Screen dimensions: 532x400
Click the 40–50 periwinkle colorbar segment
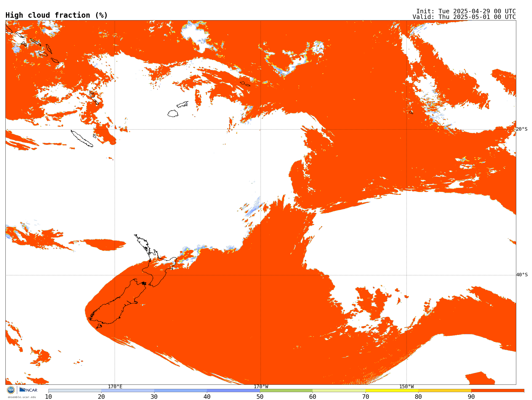(x=233, y=390)
